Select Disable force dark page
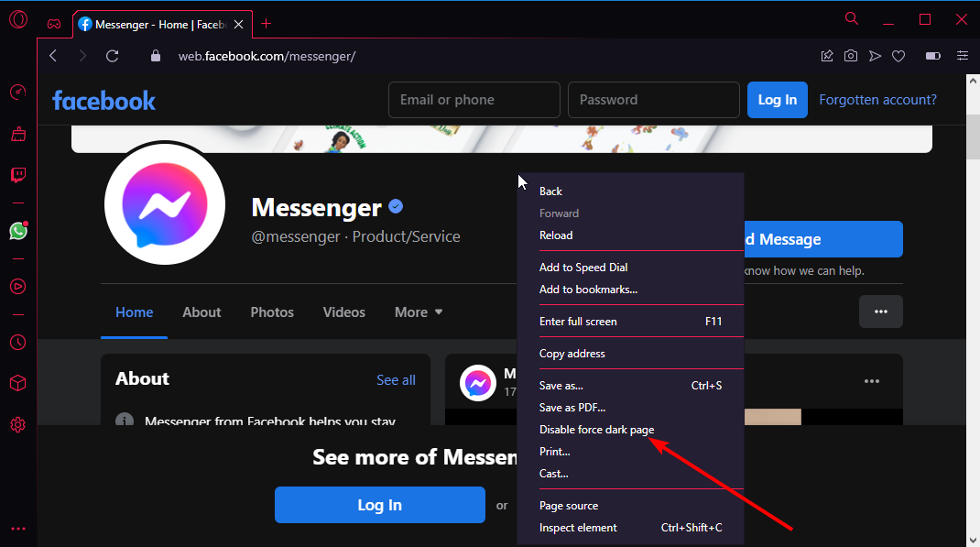Image resolution: width=980 pixels, height=547 pixels. point(631,430)
